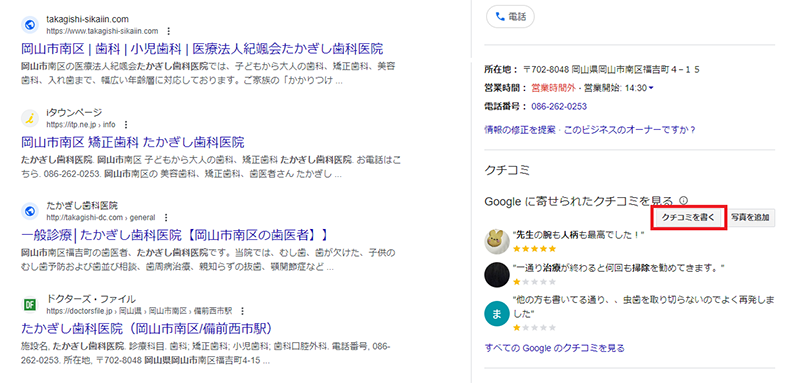
Task: Open 一般診療| たかぎし歯科医院 result title
Action: [174, 235]
